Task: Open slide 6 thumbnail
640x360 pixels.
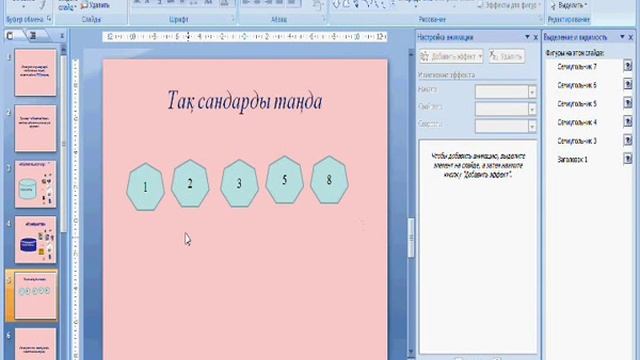Action: [x=36, y=344]
